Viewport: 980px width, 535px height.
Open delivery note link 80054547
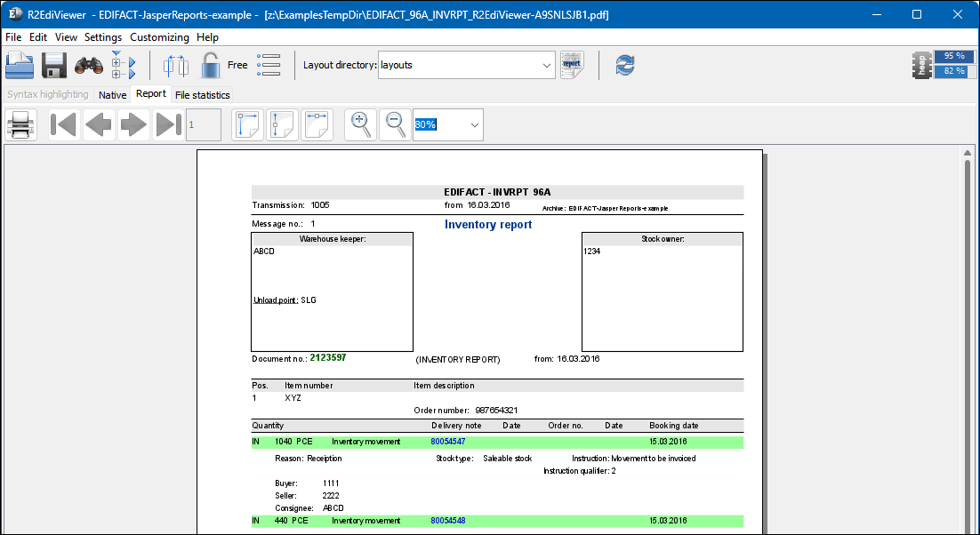click(448, 441)
